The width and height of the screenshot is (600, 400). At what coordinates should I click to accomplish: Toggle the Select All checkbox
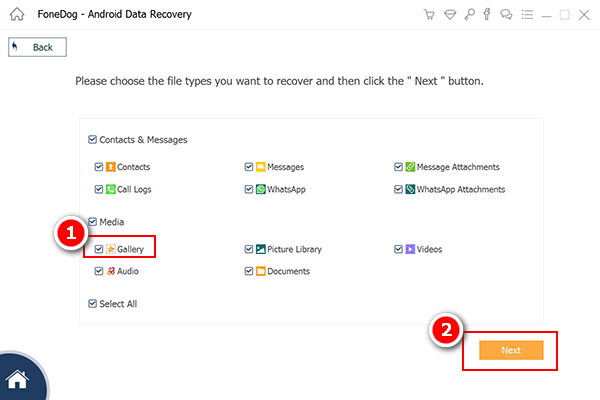point(93,303)
